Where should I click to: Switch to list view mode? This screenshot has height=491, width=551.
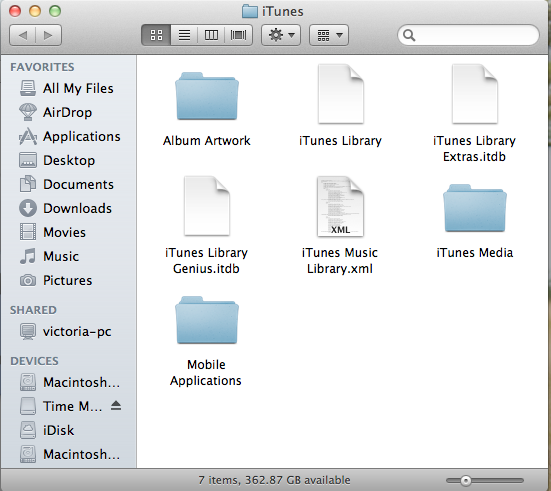(184, 35)
